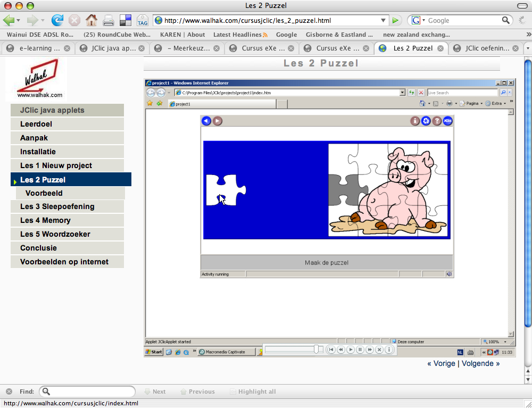532x408 pixels.
Task: Open Latest Headlines bookmark
Action: 240,35
